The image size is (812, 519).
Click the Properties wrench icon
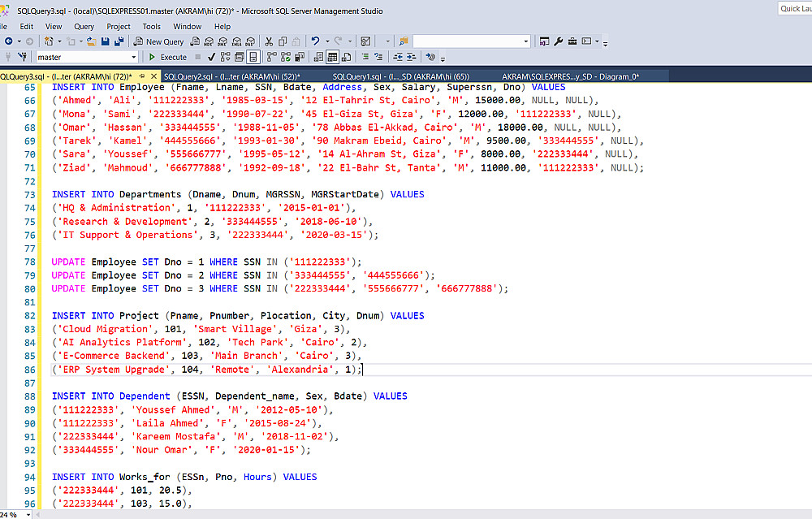click(559, 41)
